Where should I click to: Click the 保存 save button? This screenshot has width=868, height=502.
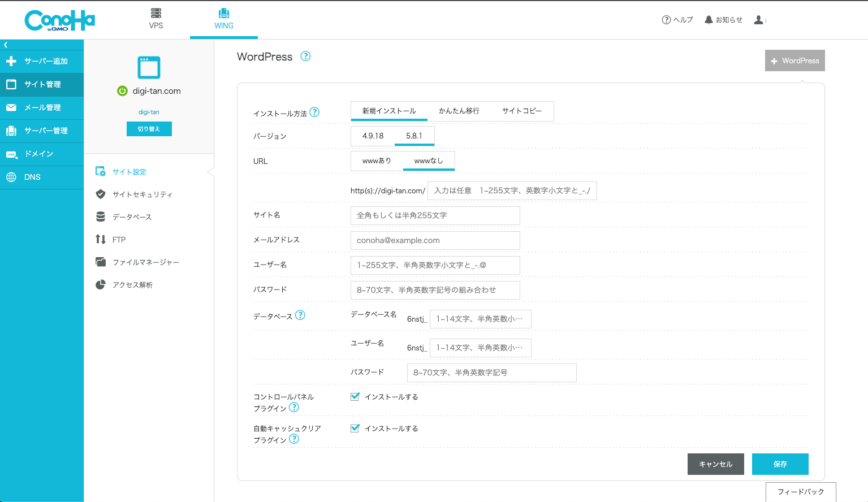(780, 464)
